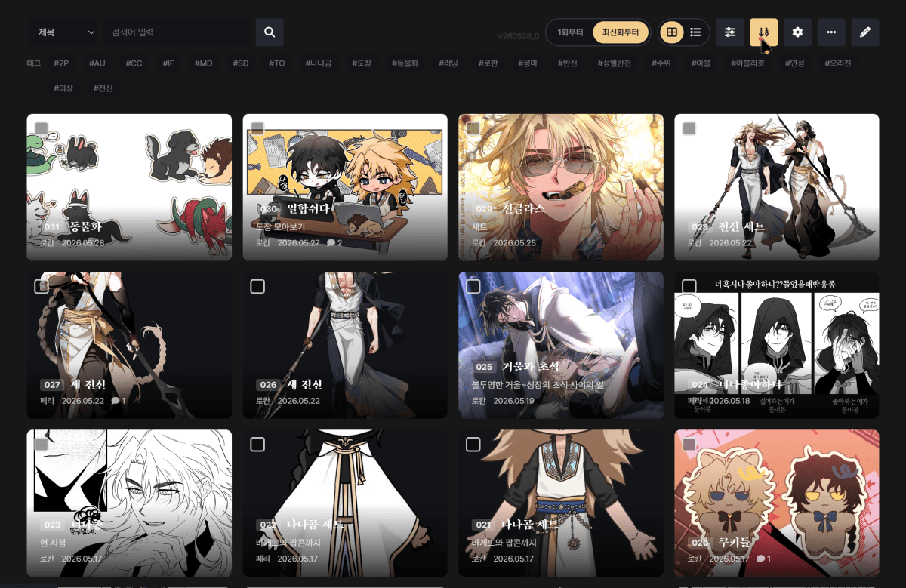Focus the 검색어 입력 search box

click(x=176, y=32)
